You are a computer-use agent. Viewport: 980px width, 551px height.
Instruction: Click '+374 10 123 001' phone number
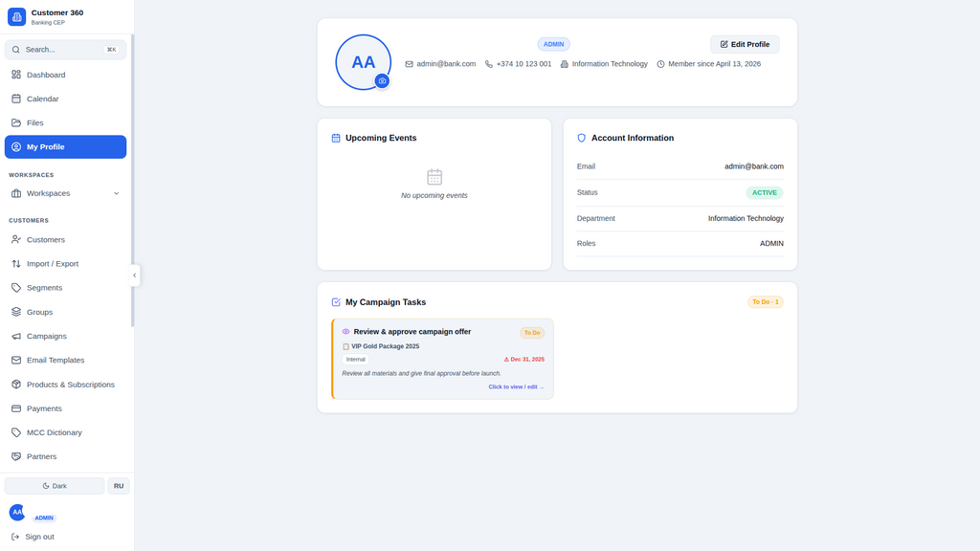click(523, 64)
